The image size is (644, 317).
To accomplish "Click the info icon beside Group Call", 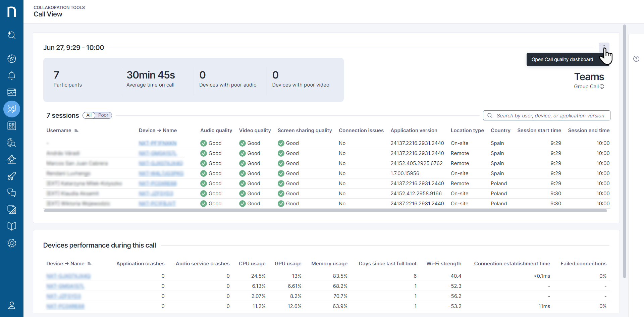I will pos(602,87).
